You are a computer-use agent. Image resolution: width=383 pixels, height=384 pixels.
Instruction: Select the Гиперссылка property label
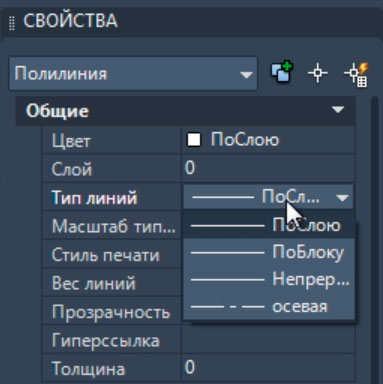pos(106,341)
